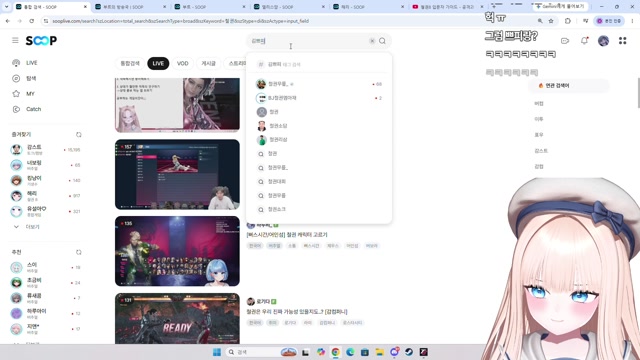Screen dimensions: 640x360
Task: Switch to the 부트 - SOOP browser tab
Action: 210,7
